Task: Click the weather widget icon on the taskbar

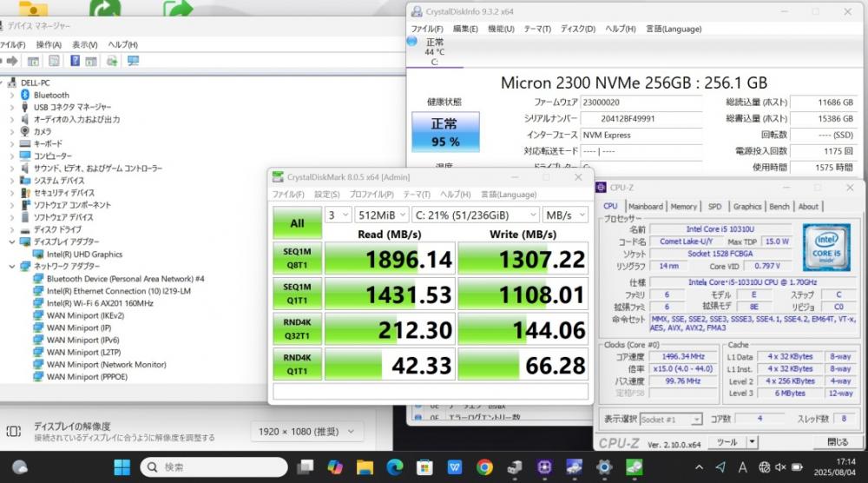Action: click(20, 467)
